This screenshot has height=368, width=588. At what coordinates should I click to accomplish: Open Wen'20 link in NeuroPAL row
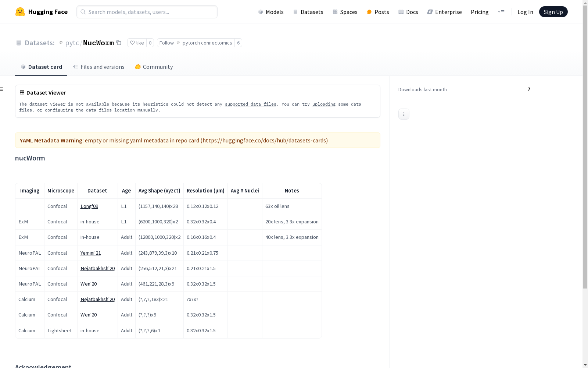click(x=89, y=284)
